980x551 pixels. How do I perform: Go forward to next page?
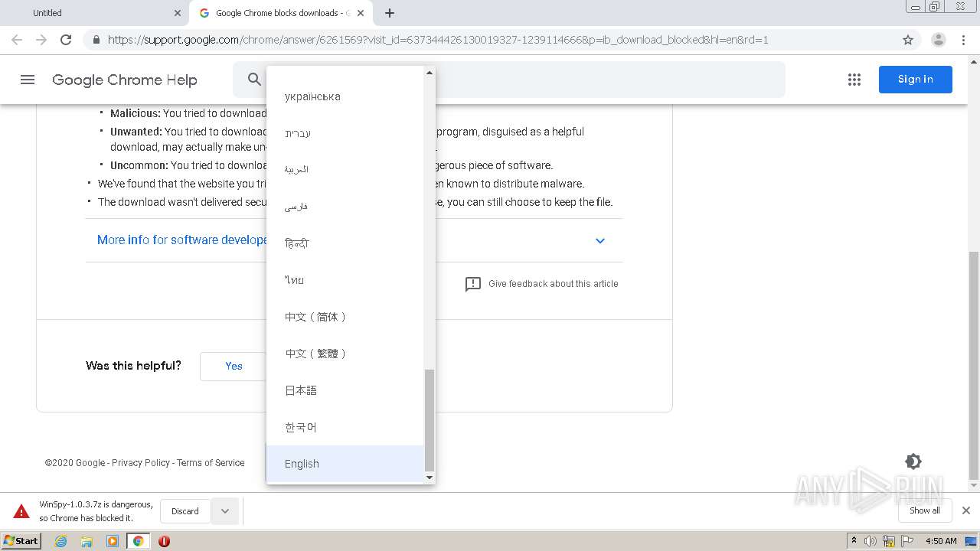click(41, 40)
